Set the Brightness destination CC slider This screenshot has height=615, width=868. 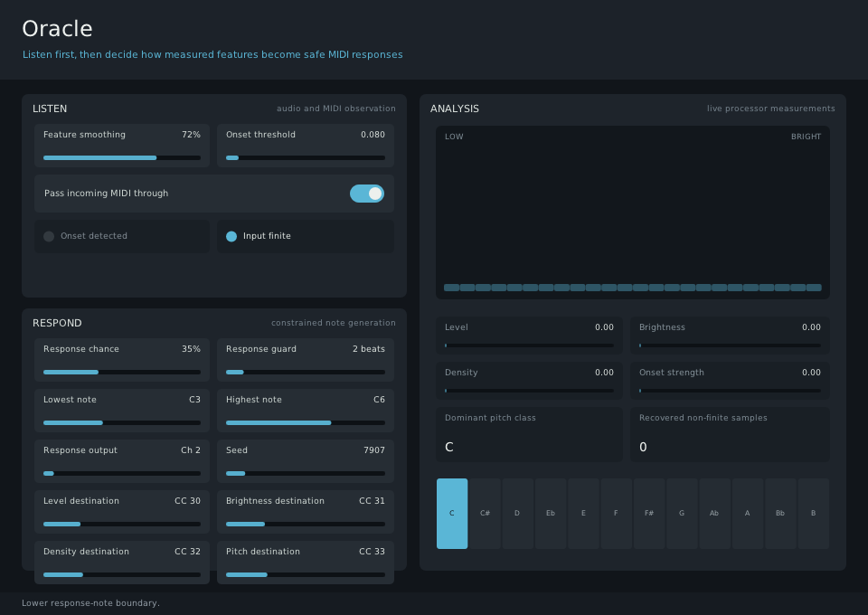coord(305,525)
